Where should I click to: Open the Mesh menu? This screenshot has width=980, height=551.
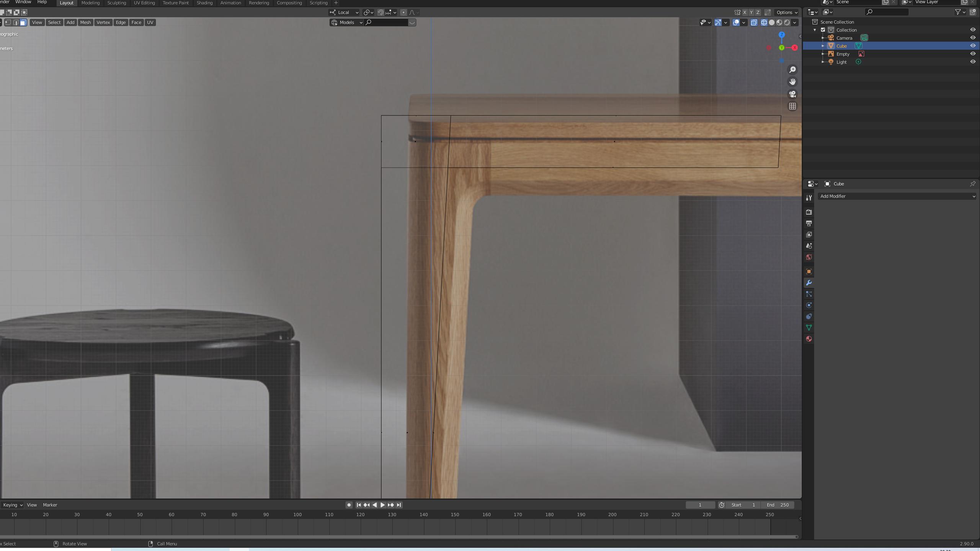point(85,23)
